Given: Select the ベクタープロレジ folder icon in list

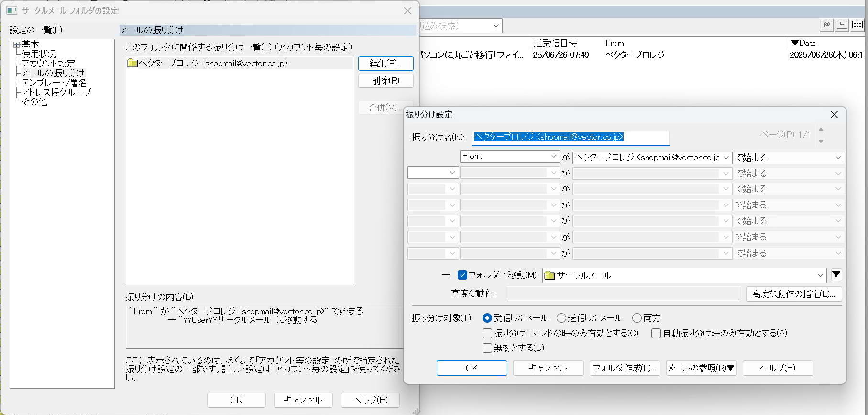Looking at the screenshot, I should pos(132,63).
